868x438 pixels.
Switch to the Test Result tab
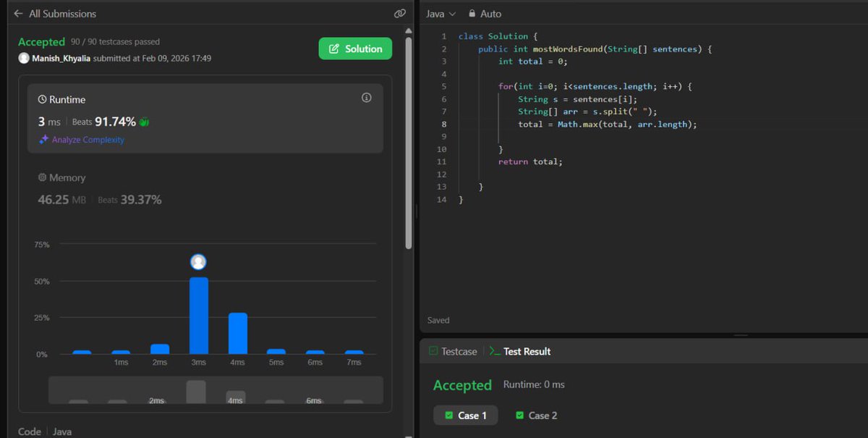tap(520, 351)
